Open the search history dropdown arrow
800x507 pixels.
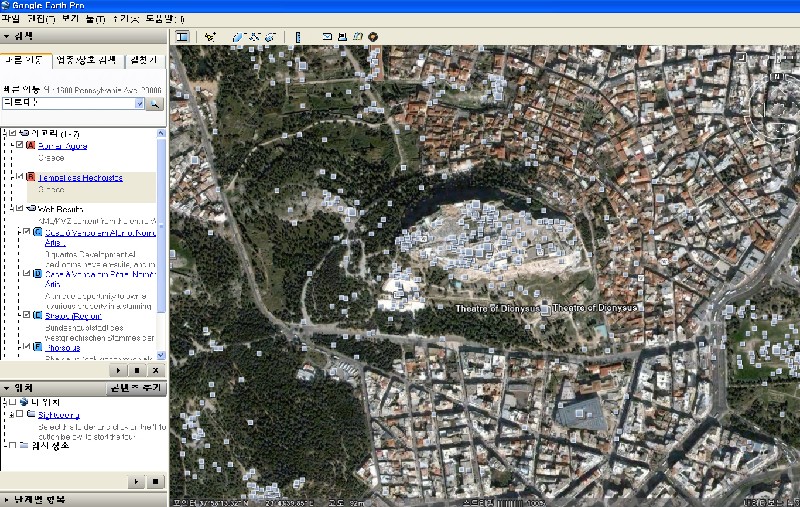point(139,103)
